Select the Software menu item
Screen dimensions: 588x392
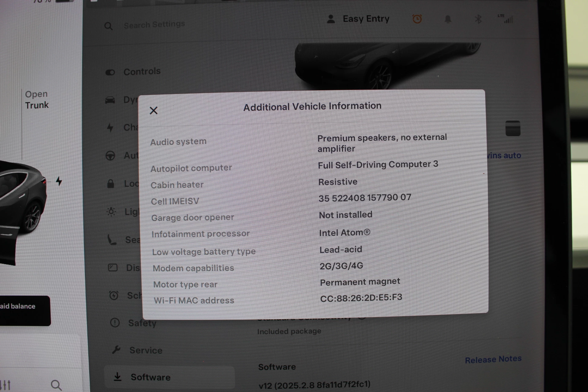pos(169,377)
